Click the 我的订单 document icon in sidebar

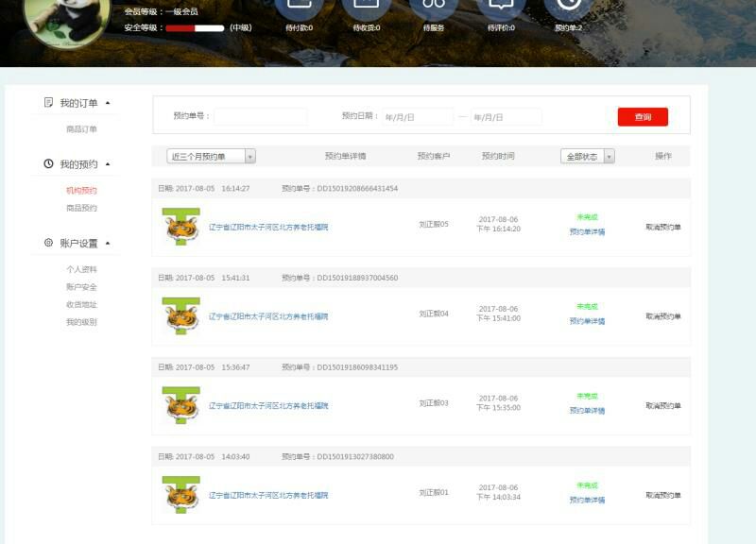48,103
